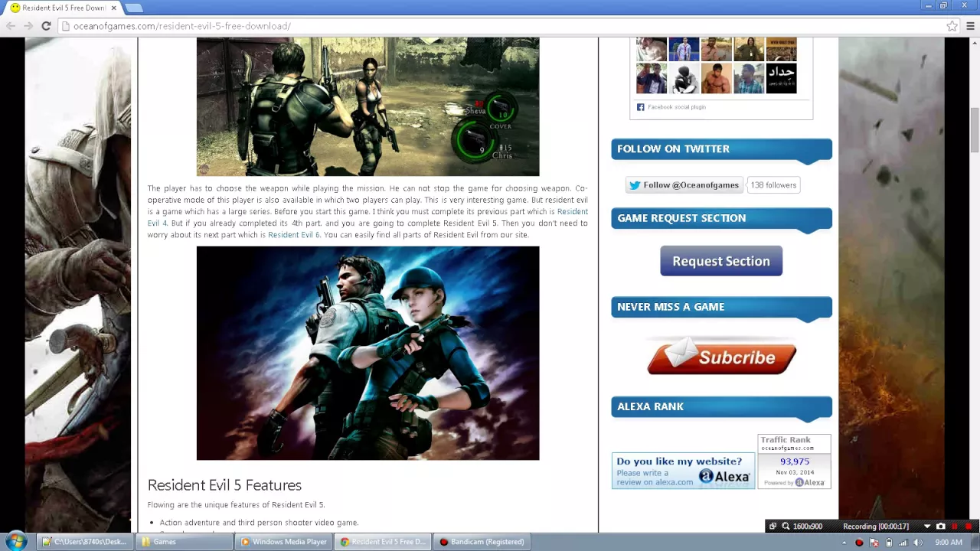Open the volume speaker tray icon

tap(918, 543)
